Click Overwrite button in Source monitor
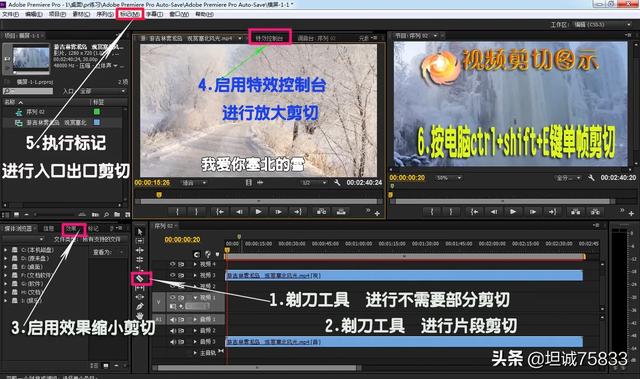 pos(341,212)
